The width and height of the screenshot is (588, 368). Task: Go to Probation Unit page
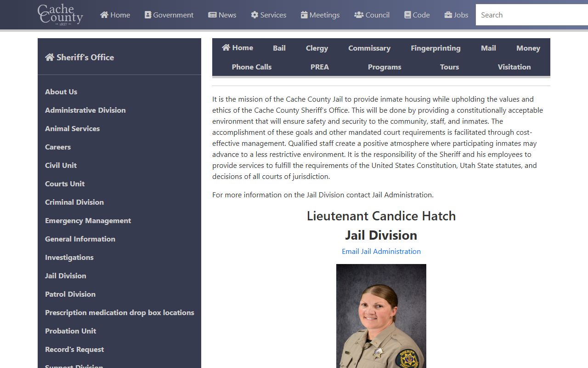tap(71, 331)
